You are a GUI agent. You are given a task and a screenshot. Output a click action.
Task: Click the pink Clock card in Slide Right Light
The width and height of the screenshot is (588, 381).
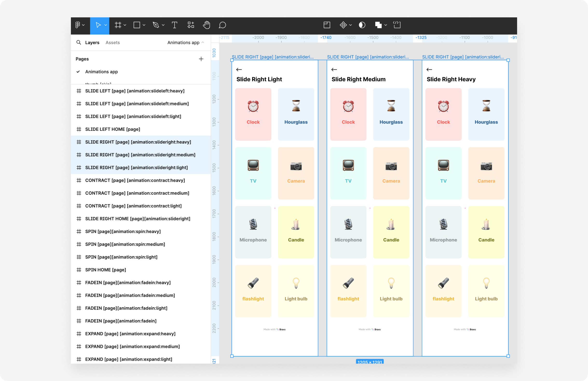point(253,114)
